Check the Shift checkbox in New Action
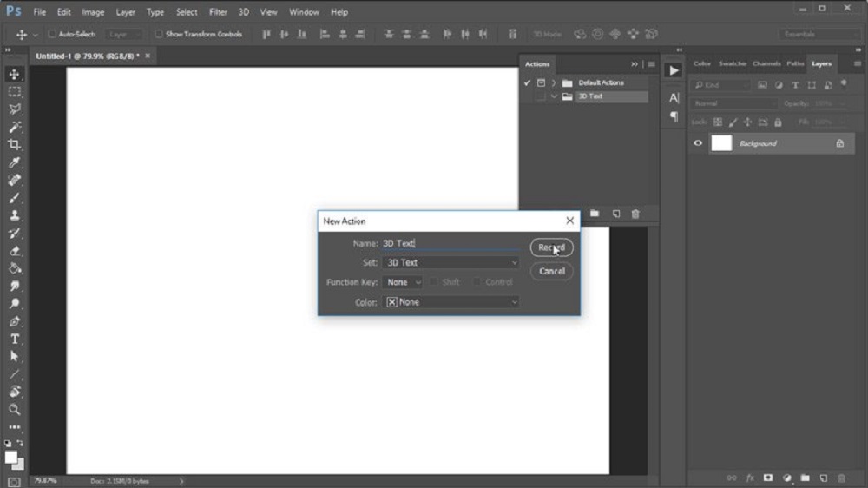Screen dimensions: 868x488 433,282
